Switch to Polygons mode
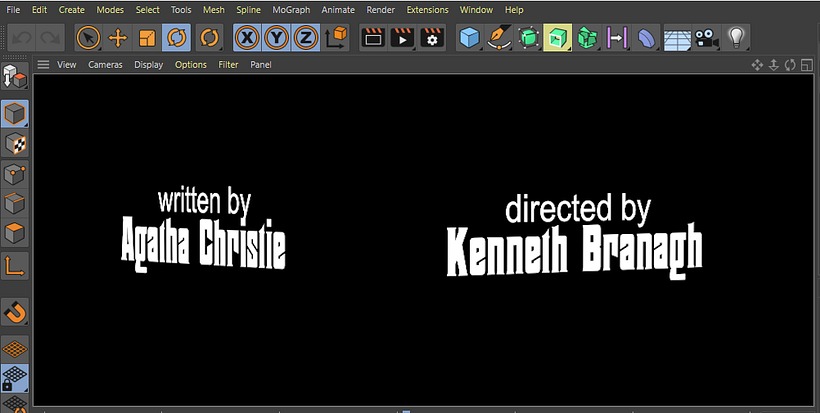This screenshot has height=413, width=820. tap(15, 234)
